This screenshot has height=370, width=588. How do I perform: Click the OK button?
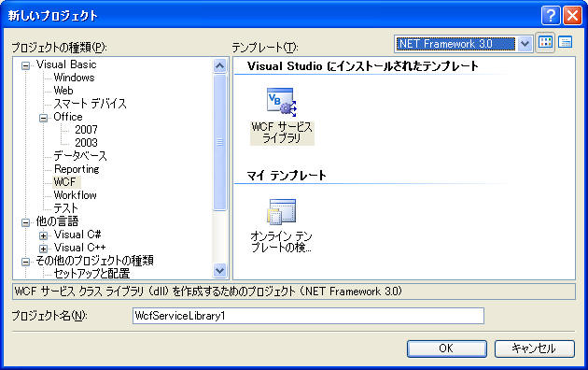(447, 349)
